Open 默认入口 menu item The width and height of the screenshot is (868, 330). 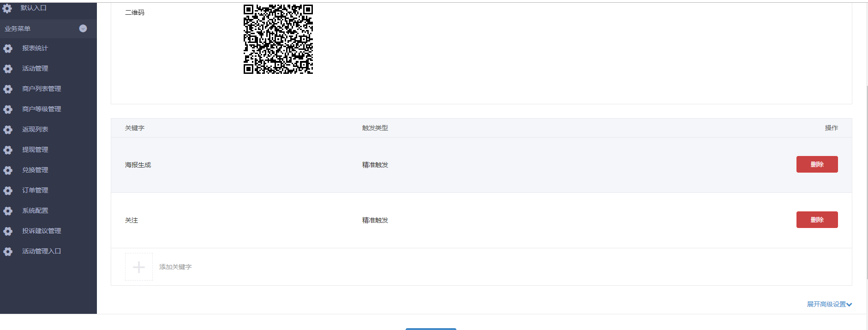pos(33,8)
